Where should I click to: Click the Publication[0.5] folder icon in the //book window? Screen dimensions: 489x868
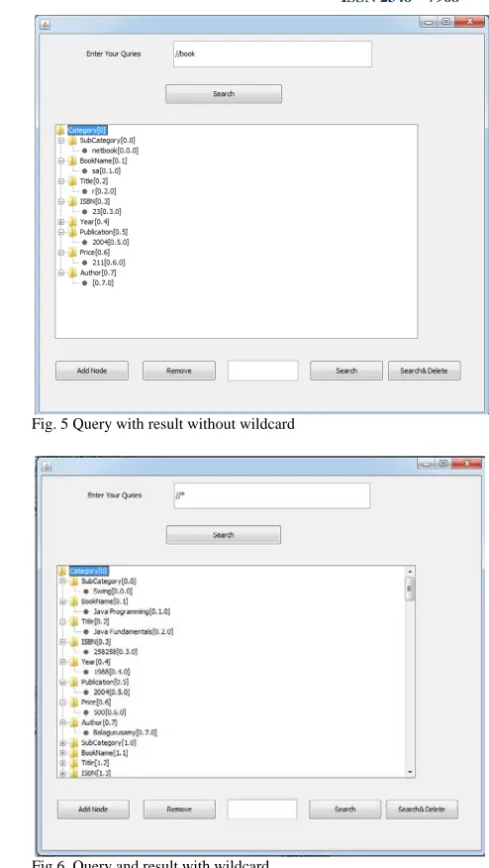(x=72, y=232)
